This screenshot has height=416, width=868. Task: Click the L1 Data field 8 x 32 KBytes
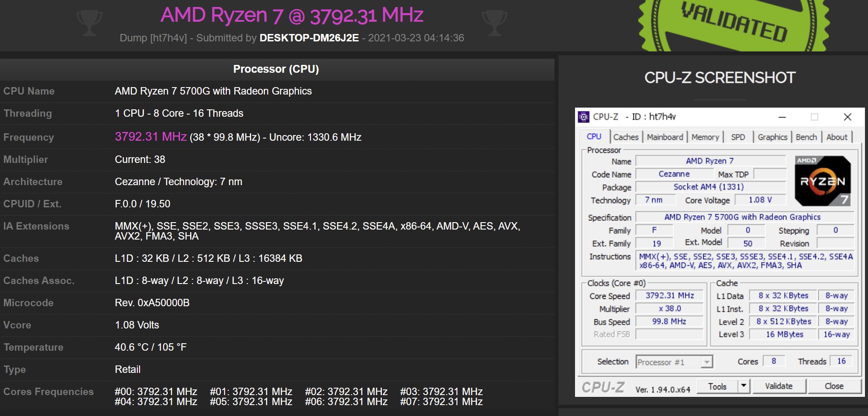[x=783, y=296]
